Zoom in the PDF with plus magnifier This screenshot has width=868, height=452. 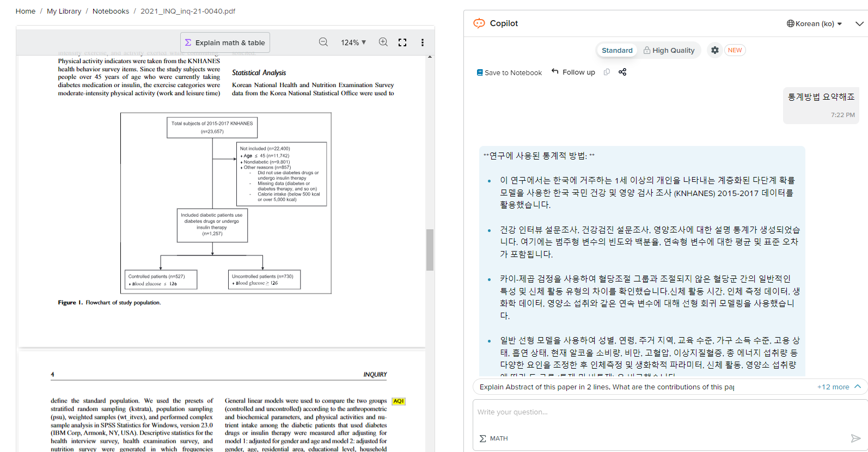[x=383, y=42]
